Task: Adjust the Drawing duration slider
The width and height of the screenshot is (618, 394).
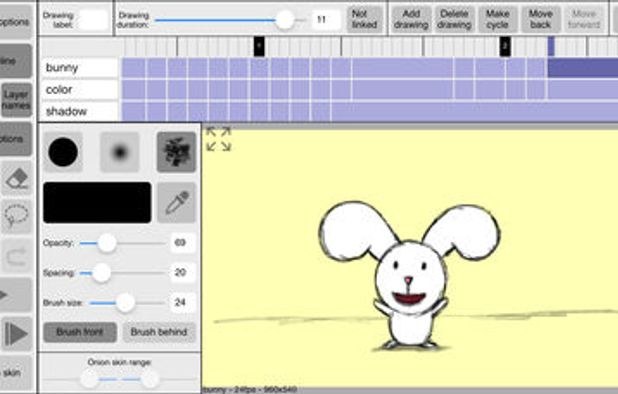Action: click(285, 19)
